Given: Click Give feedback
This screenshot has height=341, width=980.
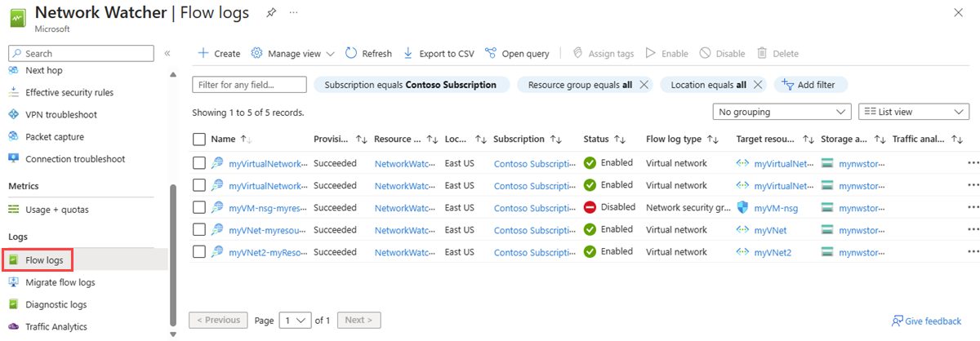Looking at the screenshot, I should [927, 321].
